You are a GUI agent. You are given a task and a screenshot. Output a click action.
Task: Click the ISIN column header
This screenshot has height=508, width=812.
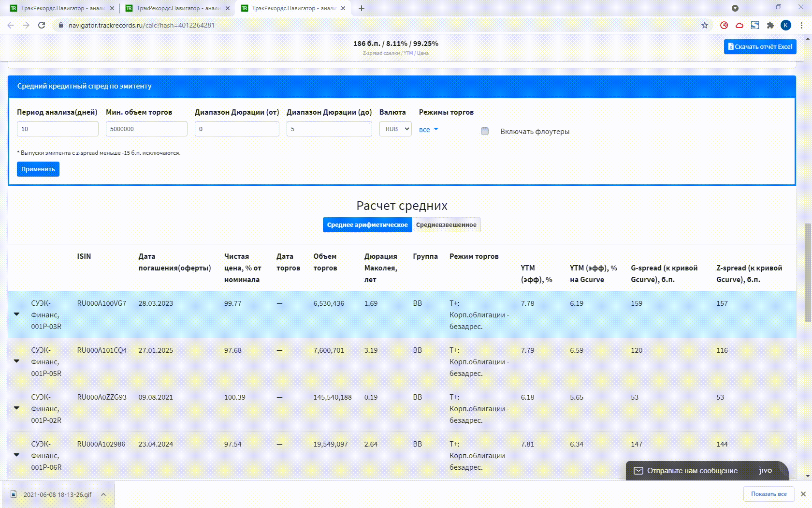tap(84, 256)
